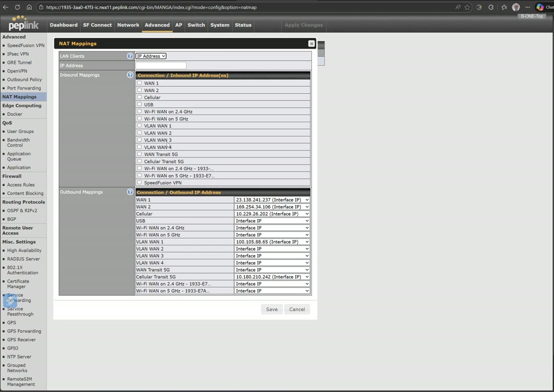Expand the Cellular outbound IP dropdown
The image size is (554, 392).
pyautogui.click(x=272, y=214)
